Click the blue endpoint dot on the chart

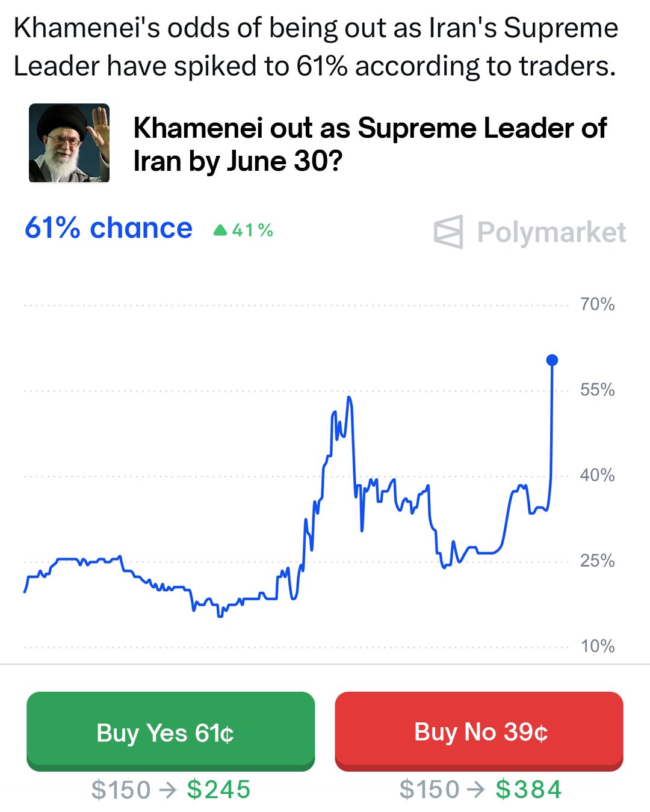[x=552, y=360]
